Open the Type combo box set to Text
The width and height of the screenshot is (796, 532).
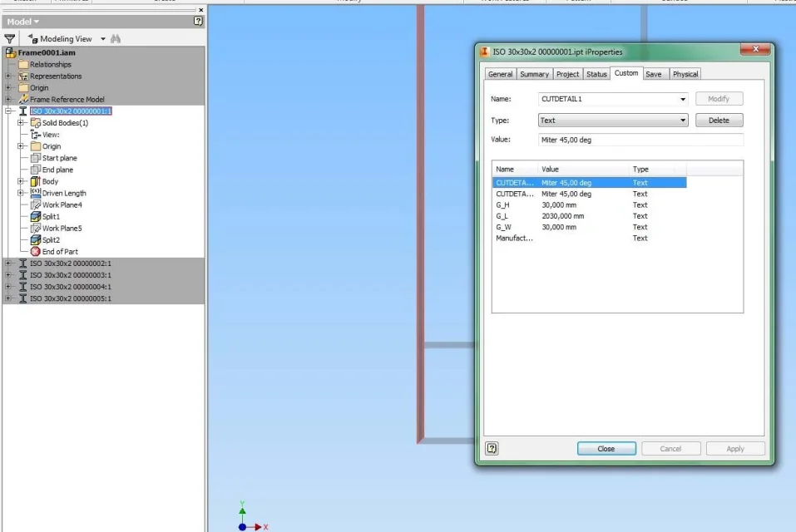point(613,121)
